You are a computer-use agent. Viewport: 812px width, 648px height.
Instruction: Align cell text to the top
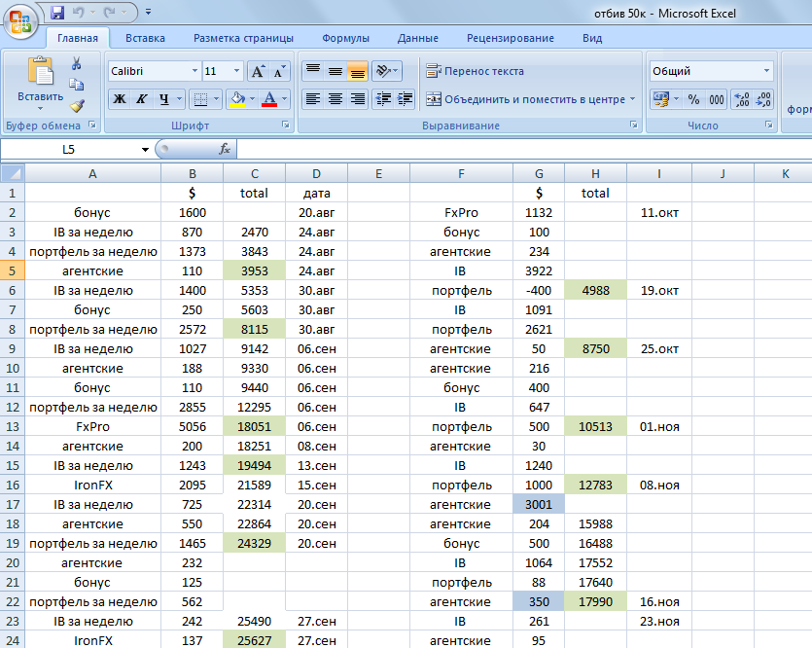coord(313,71)
